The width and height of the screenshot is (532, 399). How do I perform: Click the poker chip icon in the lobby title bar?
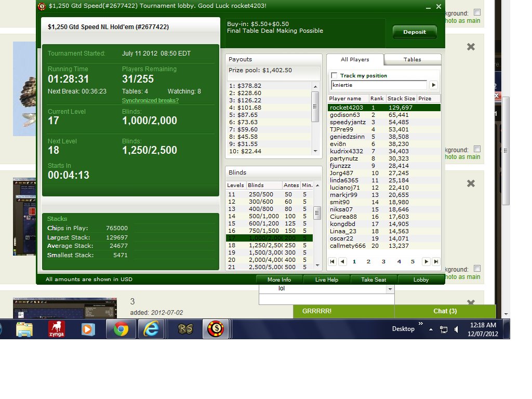pos(42,6)
